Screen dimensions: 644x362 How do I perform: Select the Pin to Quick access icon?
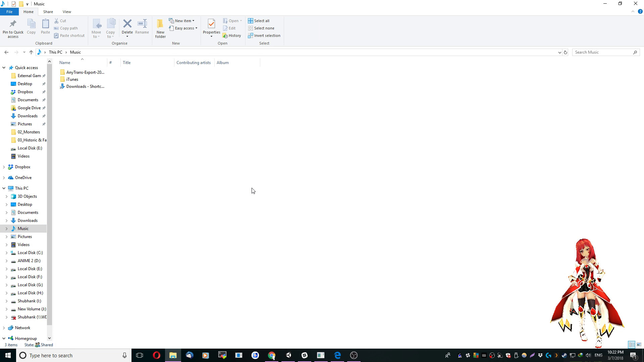pyautogui.click(x=13, y=28)
